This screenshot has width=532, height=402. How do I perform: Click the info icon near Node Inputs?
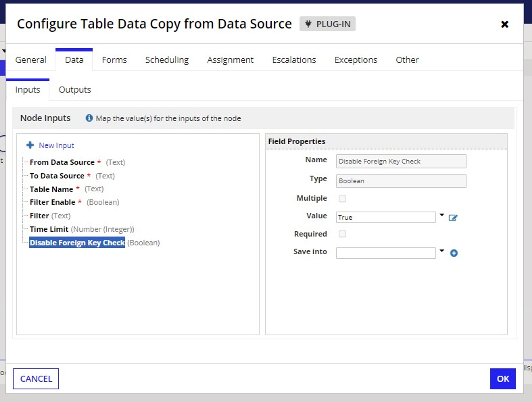tap(89, 118)
